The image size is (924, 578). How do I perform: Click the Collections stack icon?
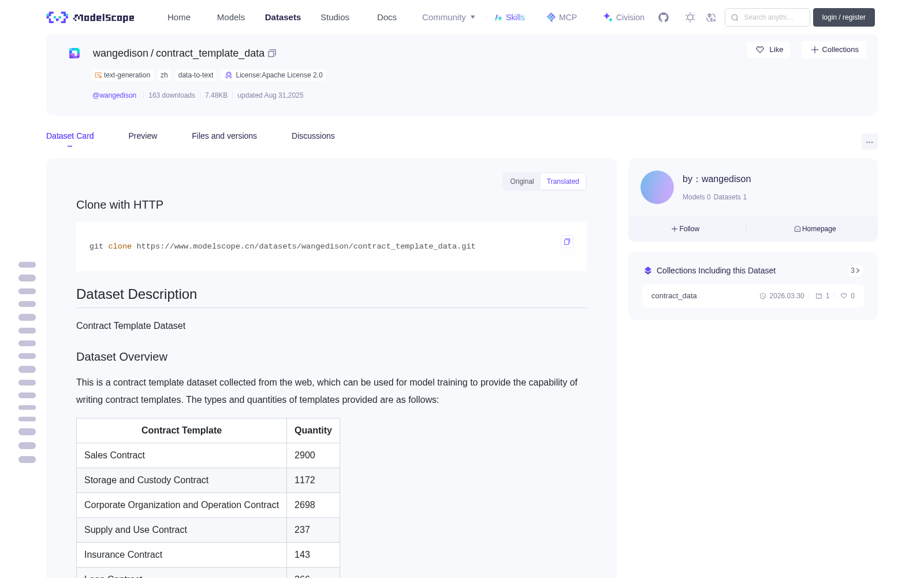(x=648, y=271)
